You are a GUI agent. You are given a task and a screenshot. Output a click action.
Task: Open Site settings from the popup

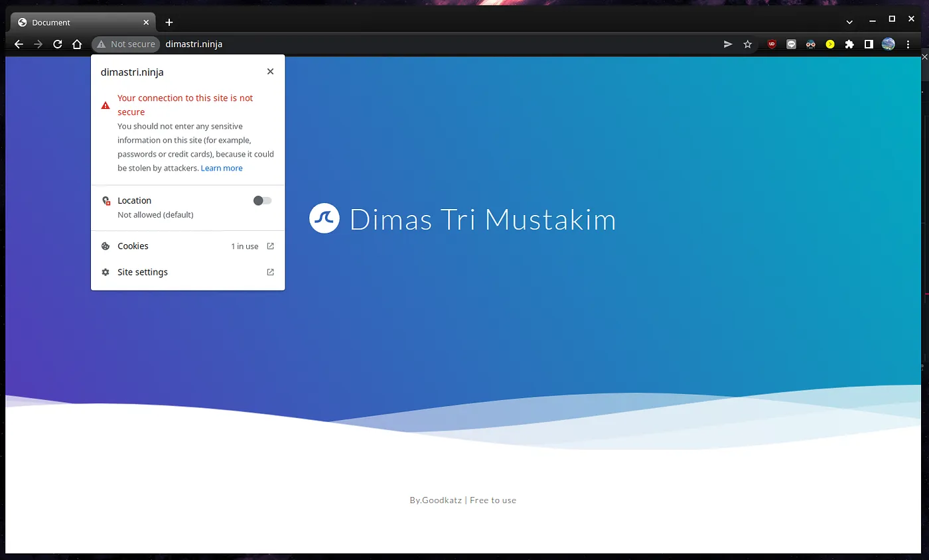tap(188, 272)
